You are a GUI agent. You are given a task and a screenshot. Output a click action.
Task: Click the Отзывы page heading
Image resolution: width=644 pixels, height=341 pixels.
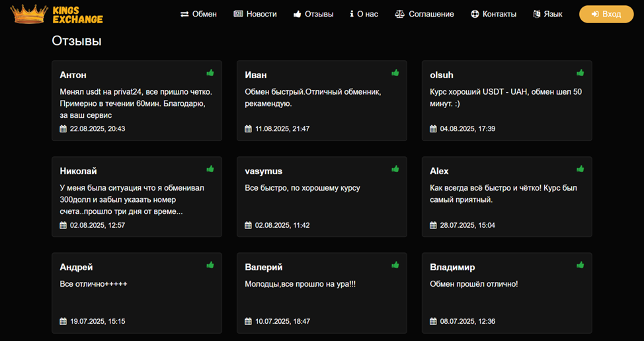point(77,41)
